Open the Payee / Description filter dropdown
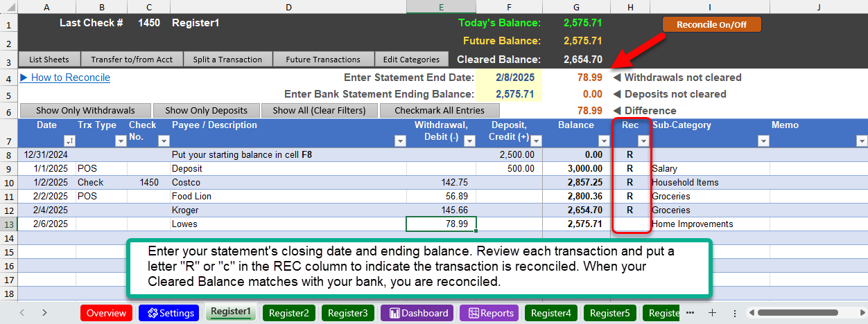Screen dimensions: 868x324 tap(400, 141)
